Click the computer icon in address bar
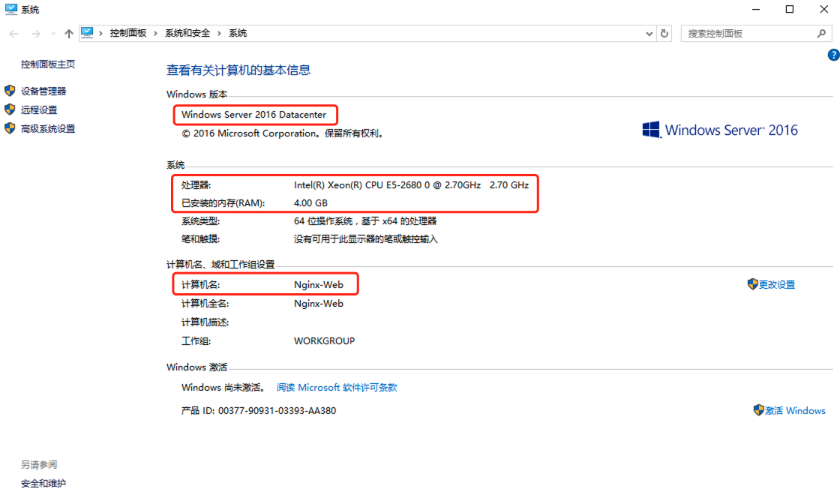The height and width of the screenshot is (504, 840). (87, 33)
